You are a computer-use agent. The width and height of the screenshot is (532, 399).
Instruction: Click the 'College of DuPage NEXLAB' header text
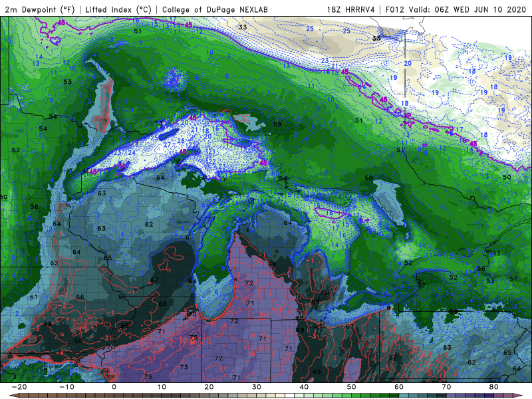pos(215,9)
